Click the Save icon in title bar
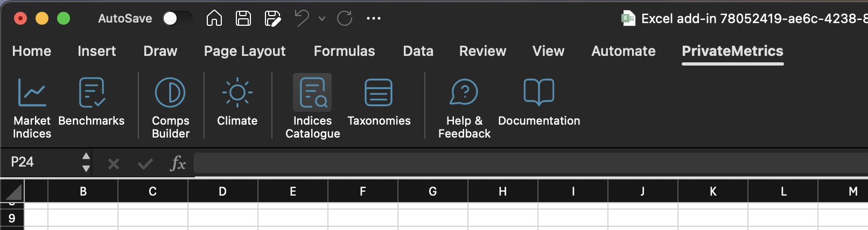Screen dimensions: 868x230 (x=243, y=19)
